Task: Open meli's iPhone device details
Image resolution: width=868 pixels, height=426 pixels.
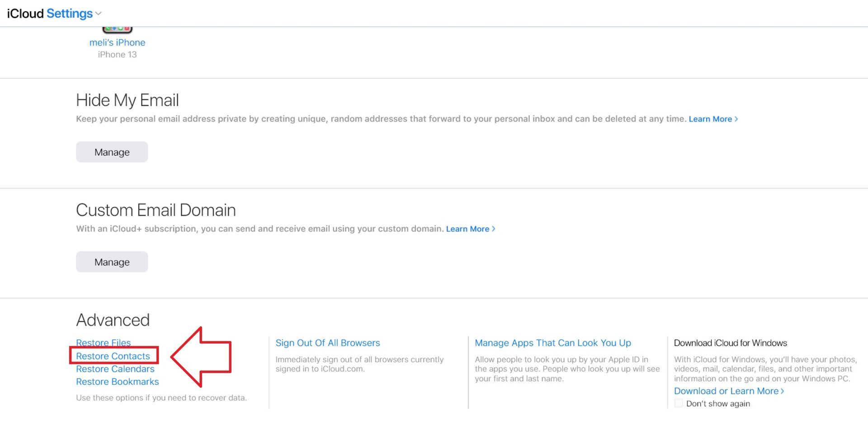Action: click(x=117, y=42)
